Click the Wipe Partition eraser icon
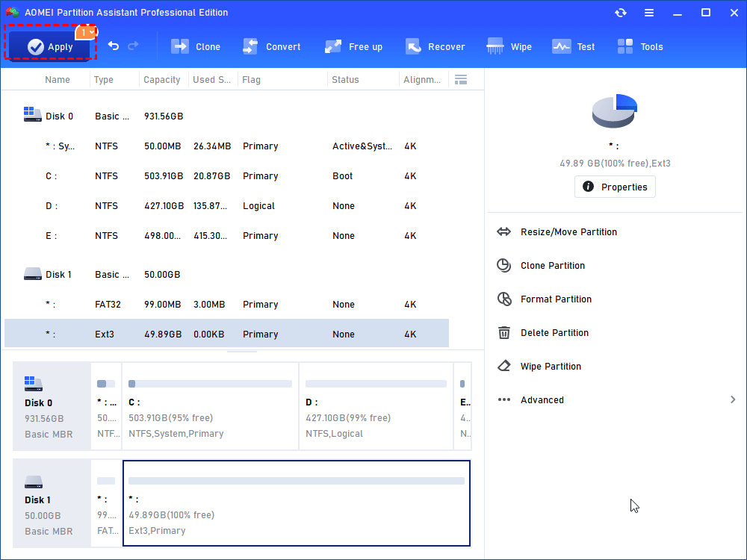Screen dimensions: 747x560 tap(503, 366)
